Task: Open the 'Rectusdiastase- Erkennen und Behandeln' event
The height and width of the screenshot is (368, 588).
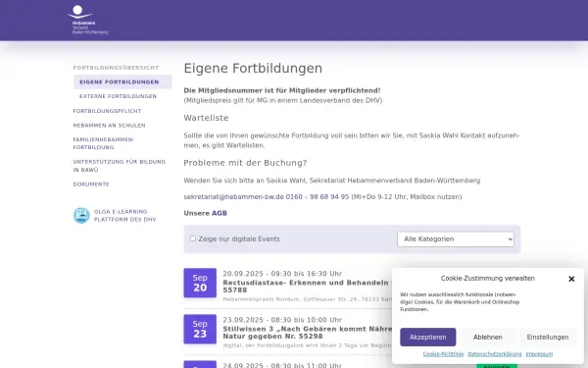Action: pos(306,287)
